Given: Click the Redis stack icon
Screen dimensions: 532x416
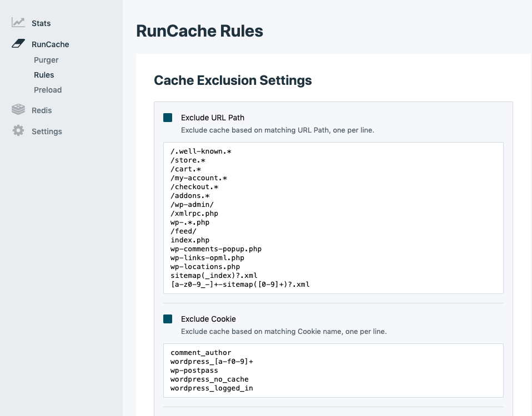Looking at the screenshot, I should (x=18, y=110).
